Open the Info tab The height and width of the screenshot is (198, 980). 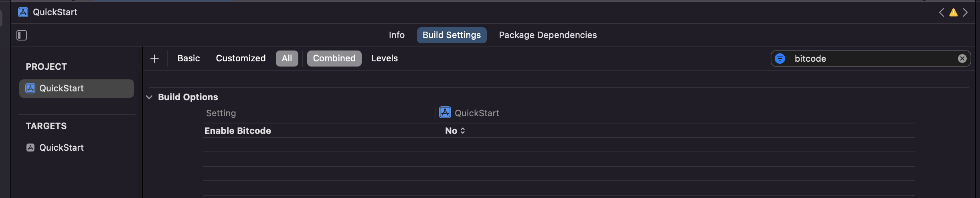pyautogui.click(x=397, y=35)
